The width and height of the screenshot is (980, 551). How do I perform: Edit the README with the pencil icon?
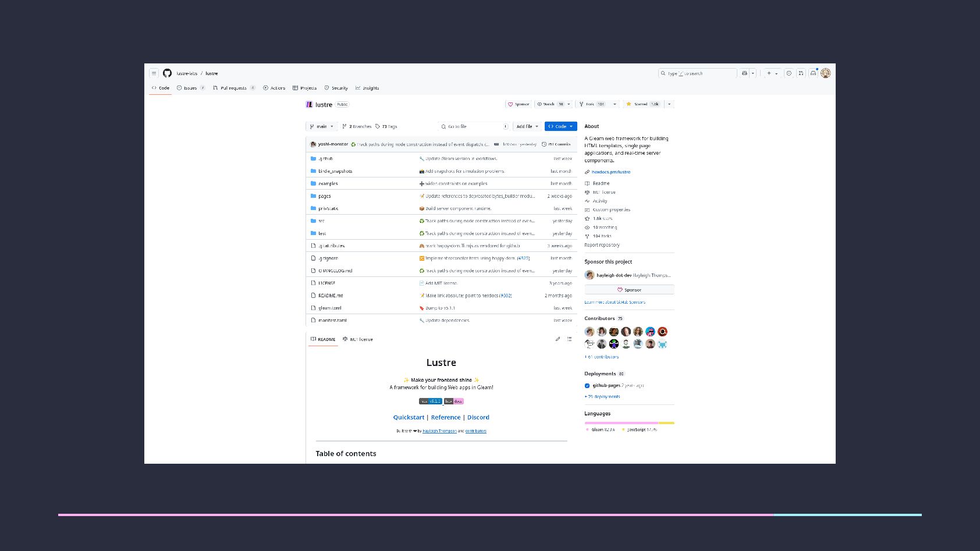[558, 339]
